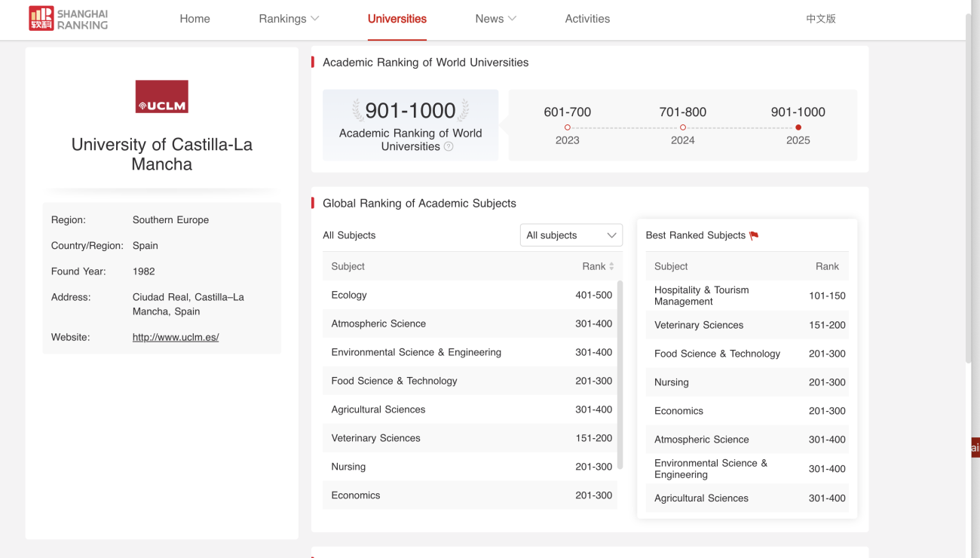Viewport: 980px width, 558px height.
Task: Click the Rank header in Best Ranked Subjects
Action: (x=827, y=266)
